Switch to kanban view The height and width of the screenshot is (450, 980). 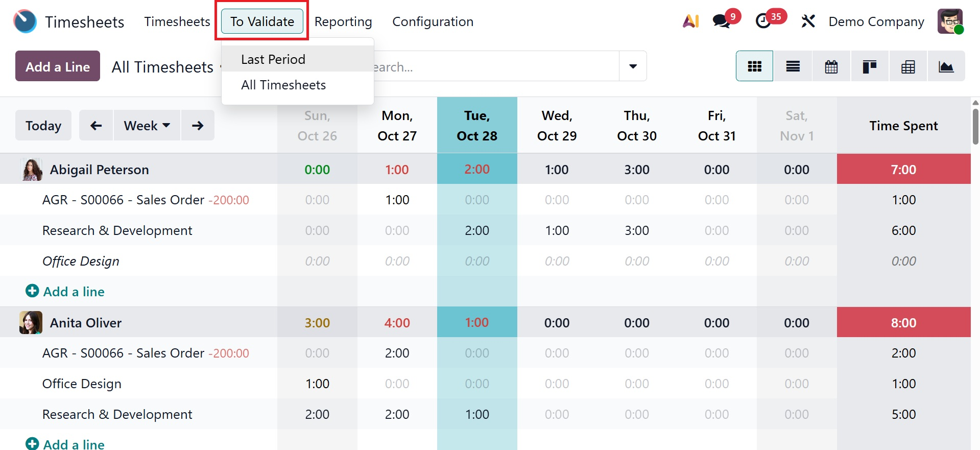coord(869,66)
